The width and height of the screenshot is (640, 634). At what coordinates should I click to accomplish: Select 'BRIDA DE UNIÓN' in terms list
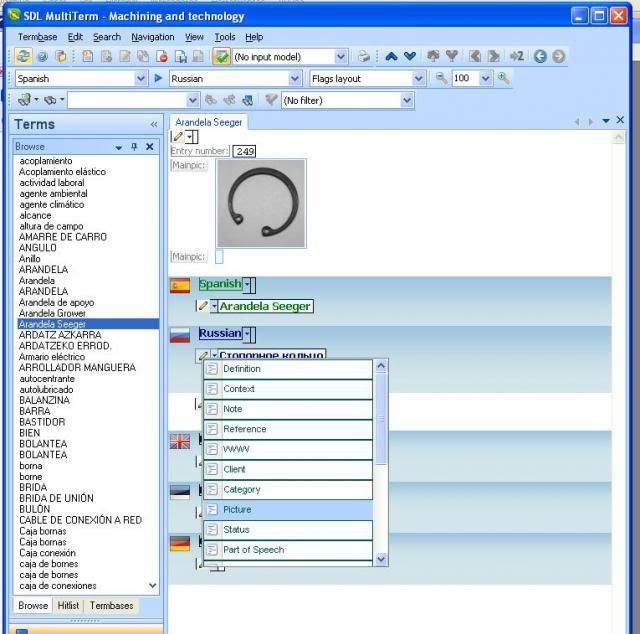56,498
